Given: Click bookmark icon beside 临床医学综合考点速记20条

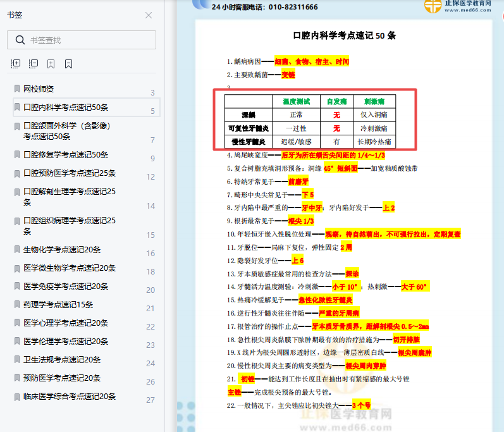Looking at the screenshot, I should [x=17, y=397].
